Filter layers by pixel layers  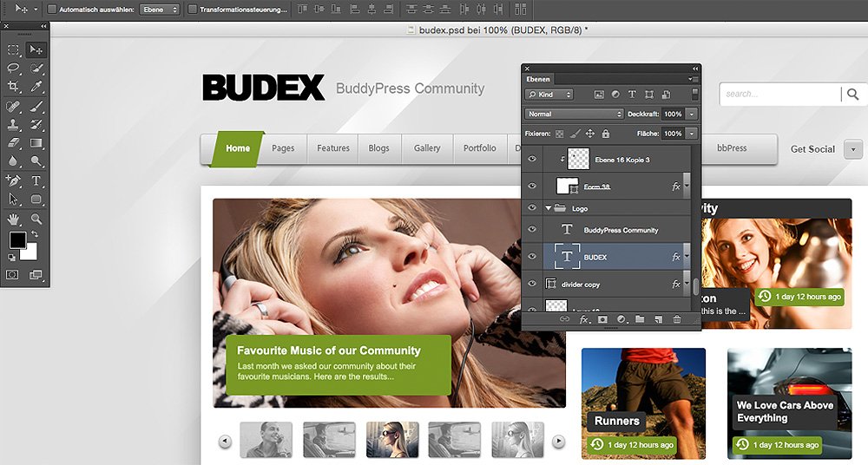pos(599,95)
